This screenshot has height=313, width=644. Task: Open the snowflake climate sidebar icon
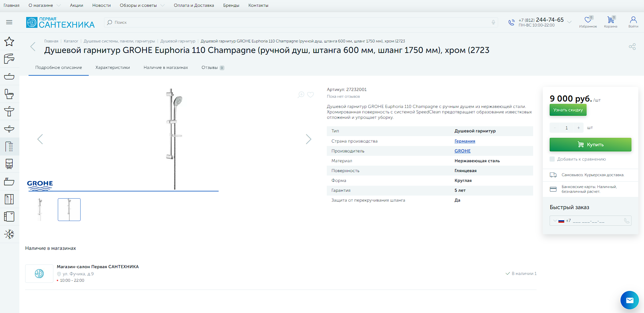click(x=9, y=234)
